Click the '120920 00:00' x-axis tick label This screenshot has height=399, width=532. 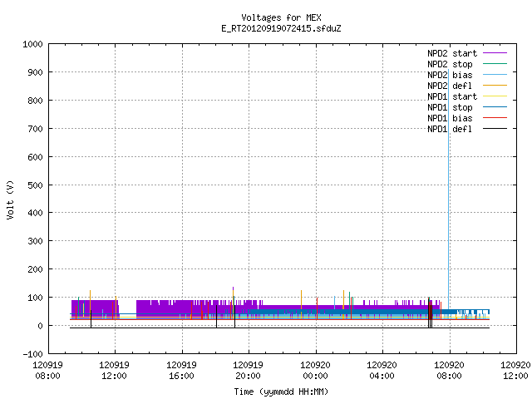[315, 371]
